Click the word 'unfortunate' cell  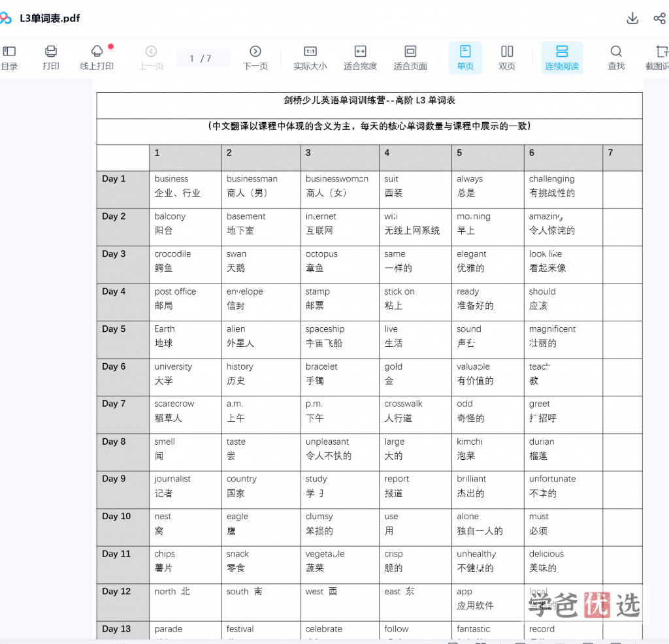tap(563, 490)
